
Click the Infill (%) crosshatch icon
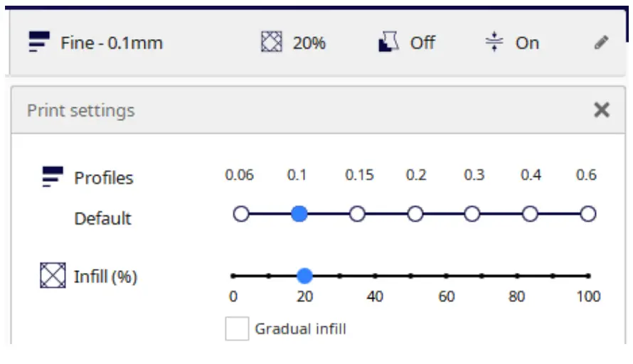click(53, 276)
